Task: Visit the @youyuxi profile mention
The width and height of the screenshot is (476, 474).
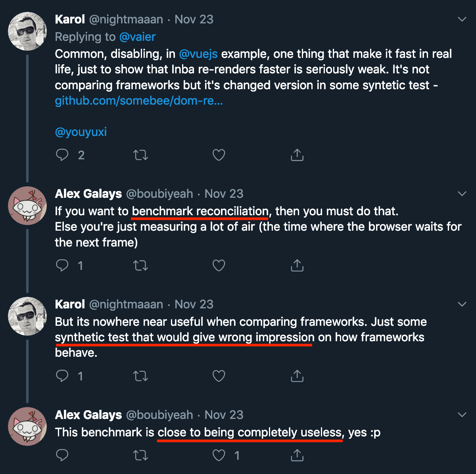Action: coord(81,132)
